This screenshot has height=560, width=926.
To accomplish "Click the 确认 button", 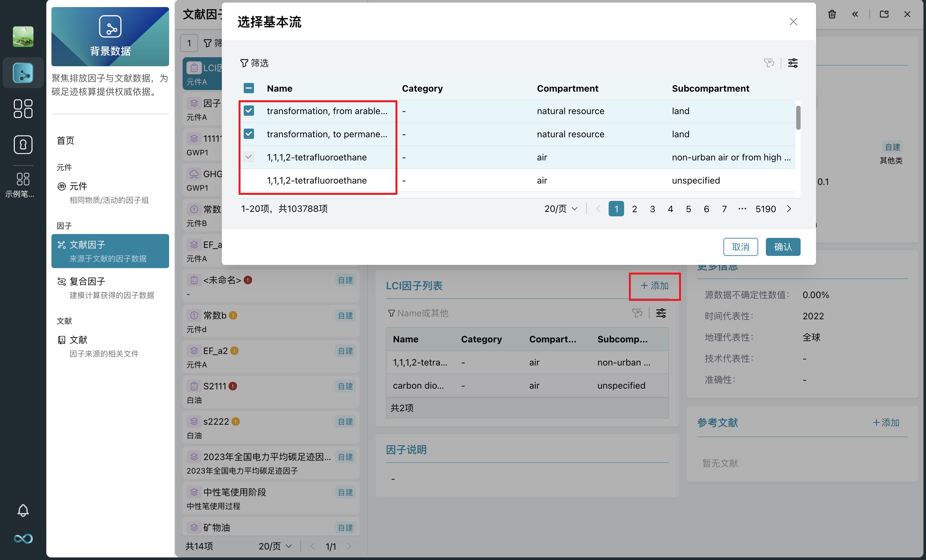I will click(783, 247).
